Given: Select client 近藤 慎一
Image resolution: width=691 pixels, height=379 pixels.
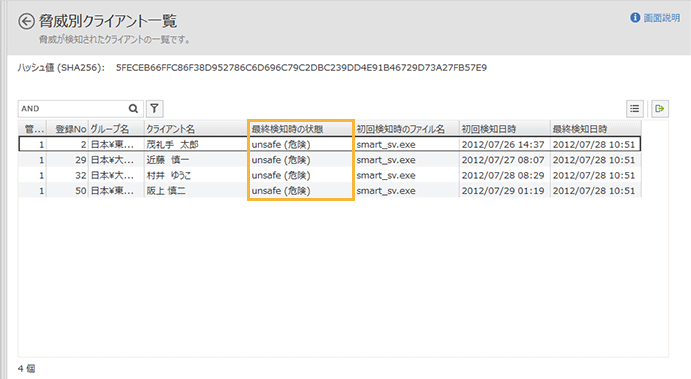Looking at the screenshot, I should tap(167, 160).
